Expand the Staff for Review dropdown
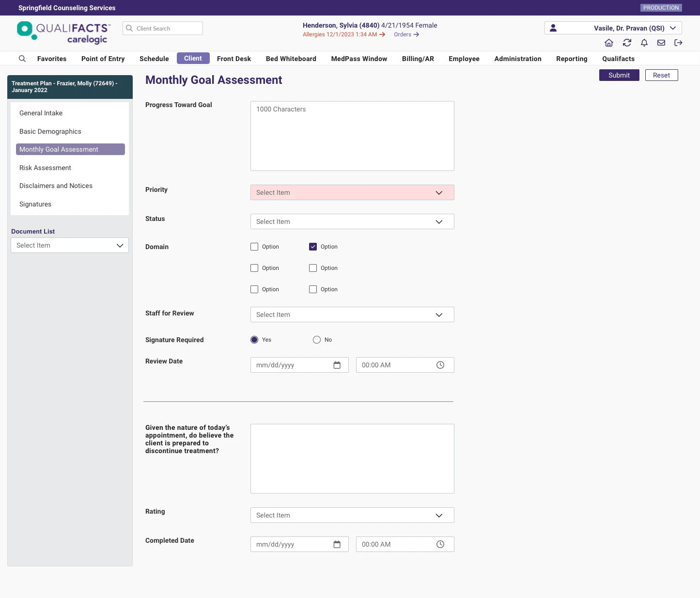 (352, 315)
